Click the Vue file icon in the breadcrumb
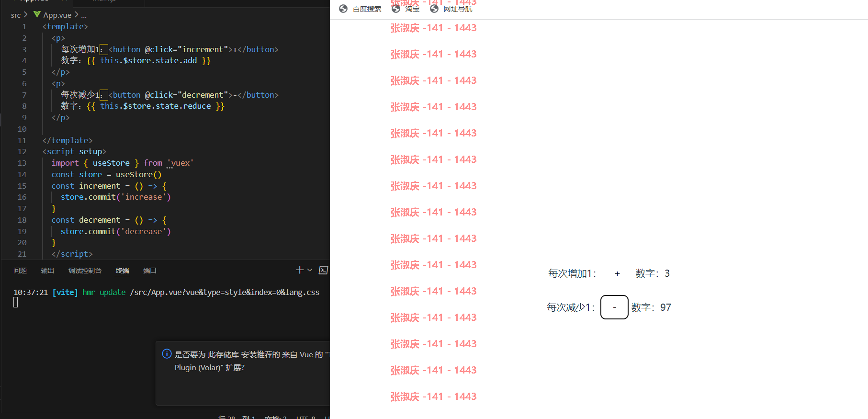The image size is (868, 419). coord(37,14)
